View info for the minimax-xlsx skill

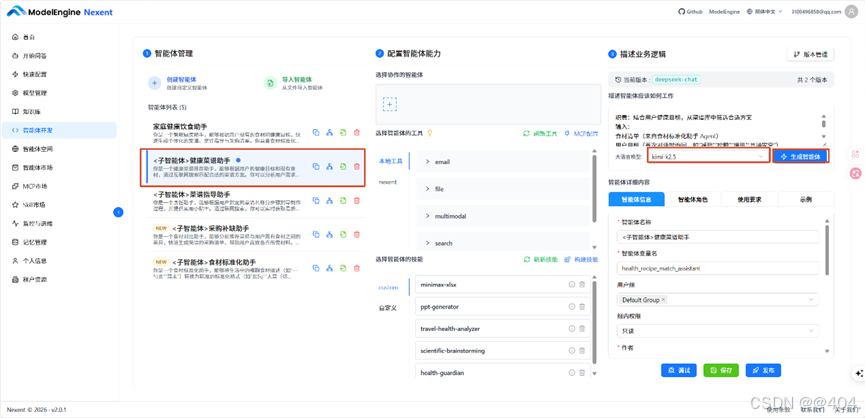pos(572,285)
